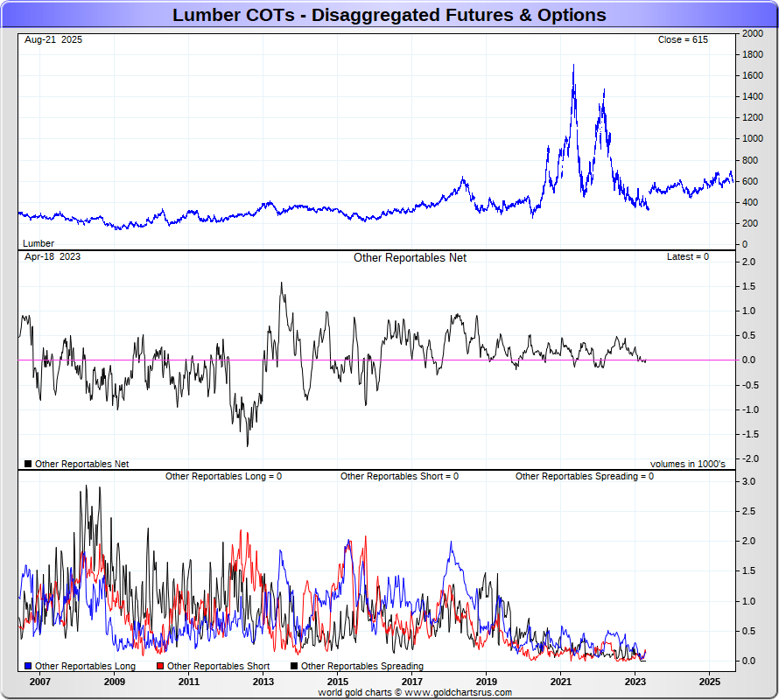
Task: Click the 2013 net position peak
Action: pos(282,283)
